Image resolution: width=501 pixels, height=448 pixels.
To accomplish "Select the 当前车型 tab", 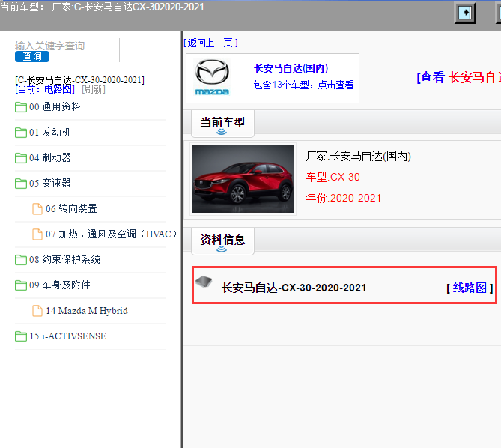I will click(x=222, y=124).
